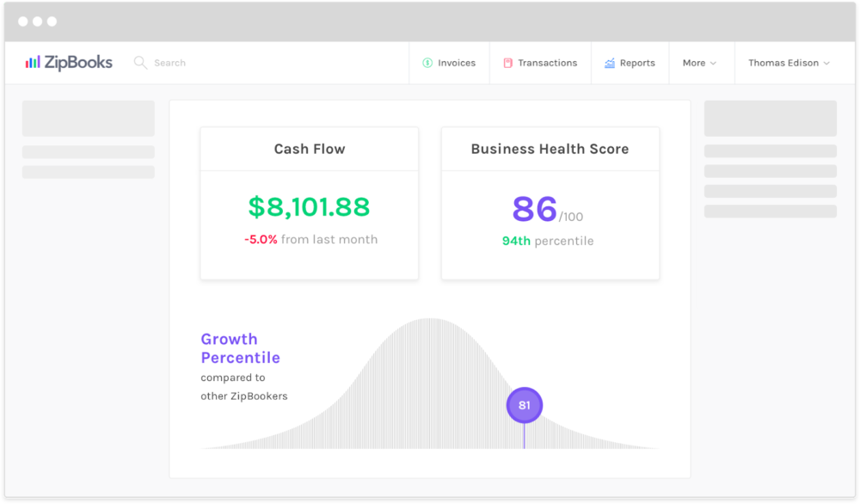Viewport: 860px width, 504px height.
Task: Open the Transactions tab
Action: click(540, 63)
